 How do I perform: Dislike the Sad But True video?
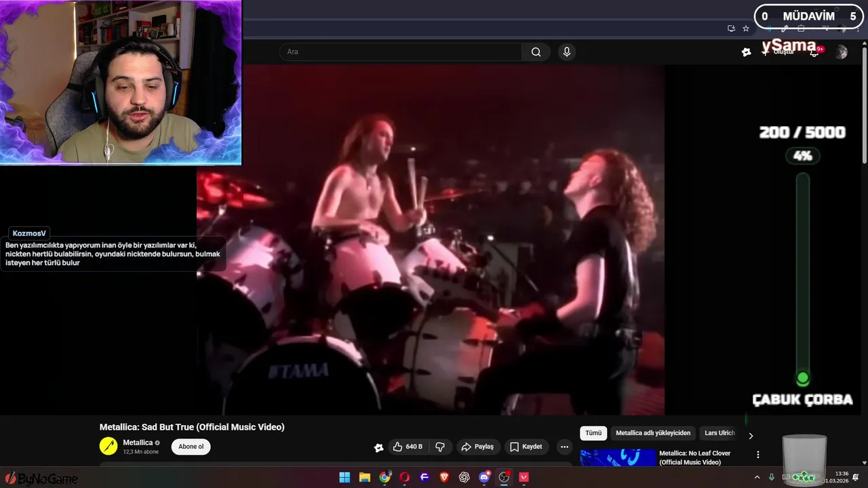click(x=439, y=447)
